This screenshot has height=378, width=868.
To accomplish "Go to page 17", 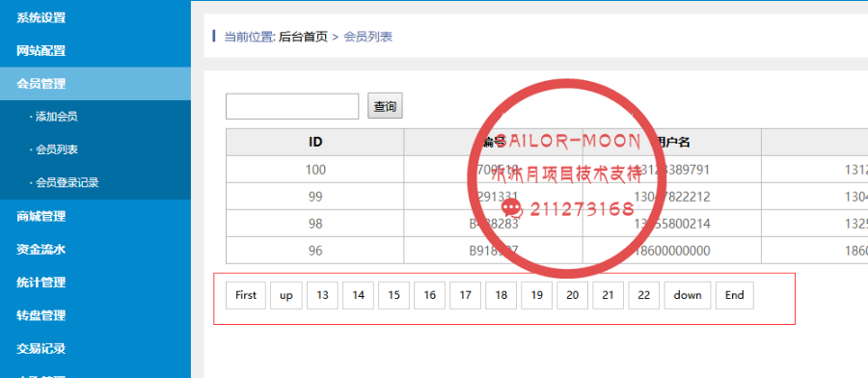I will 466,295.
